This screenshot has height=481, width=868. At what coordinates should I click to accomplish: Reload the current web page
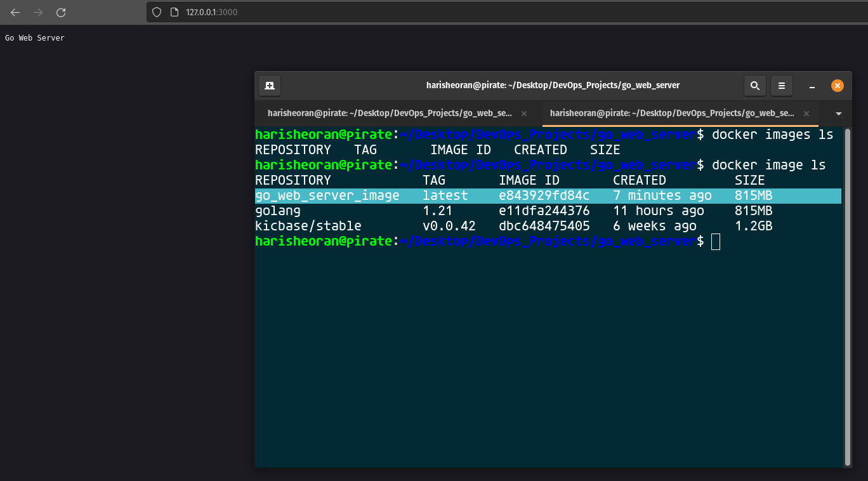coord(60,12)
